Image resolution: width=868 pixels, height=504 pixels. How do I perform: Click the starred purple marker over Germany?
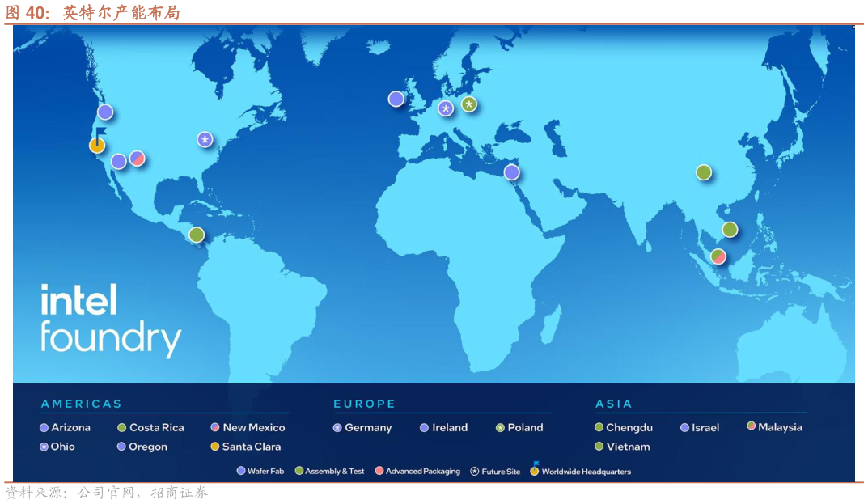point(446,108)
